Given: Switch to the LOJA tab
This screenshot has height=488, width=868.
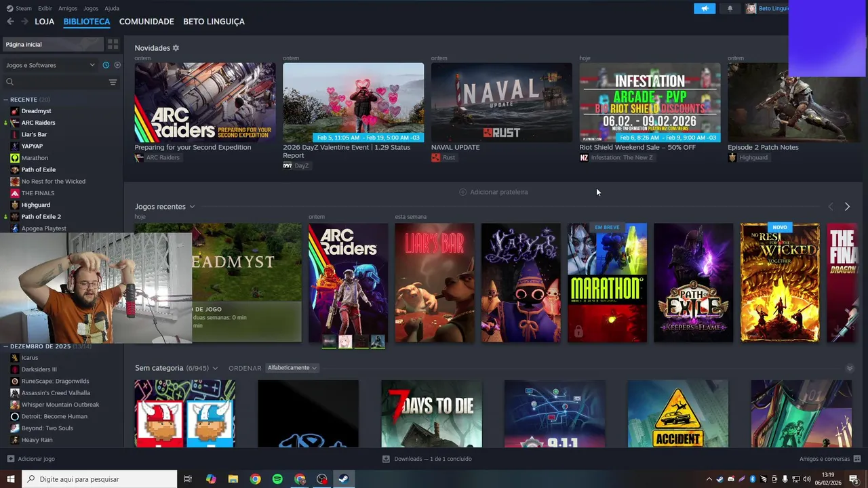Looking at the screenshot, I should [45, 22].
